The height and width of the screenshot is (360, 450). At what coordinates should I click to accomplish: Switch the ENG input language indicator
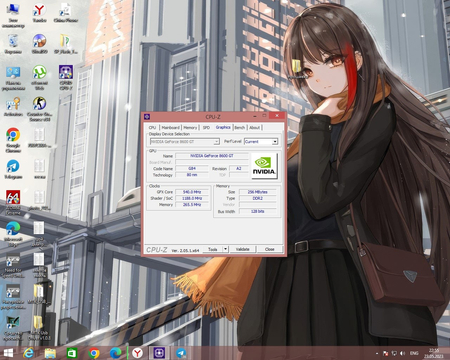tap(414, 353)
